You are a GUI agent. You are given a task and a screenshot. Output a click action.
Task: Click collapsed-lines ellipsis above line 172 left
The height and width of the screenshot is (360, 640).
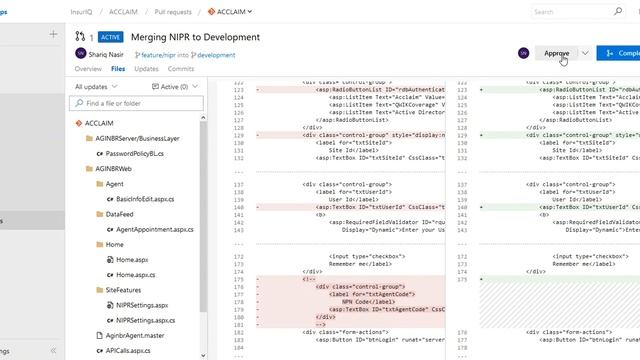pos(239,244)
